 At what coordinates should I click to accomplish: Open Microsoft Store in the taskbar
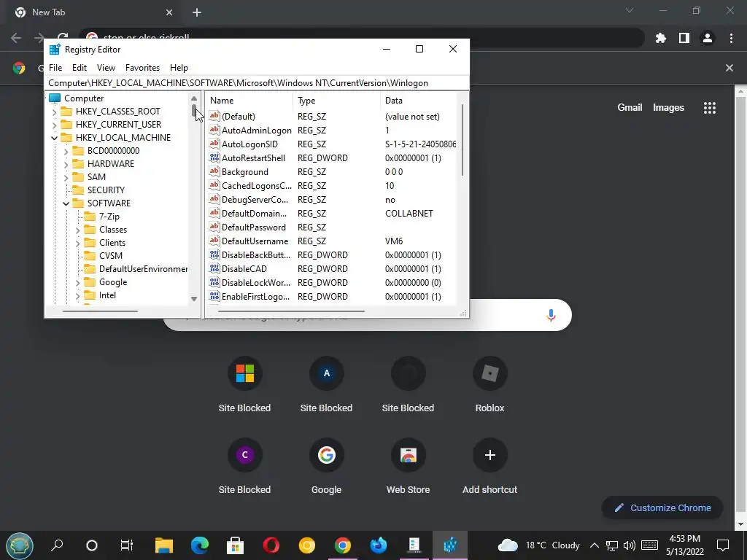(236, 545)
